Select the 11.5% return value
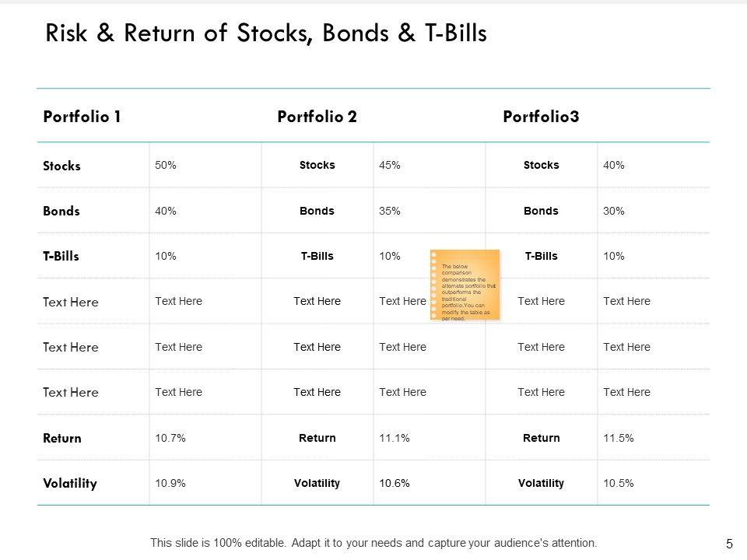Screen dimensions: 747x560 click(619, 438)
